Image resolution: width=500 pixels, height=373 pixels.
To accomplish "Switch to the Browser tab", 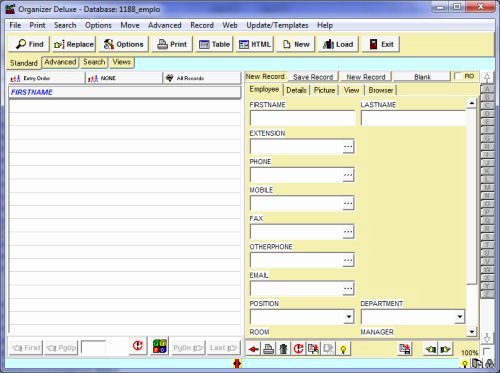I will click(381, 90).
